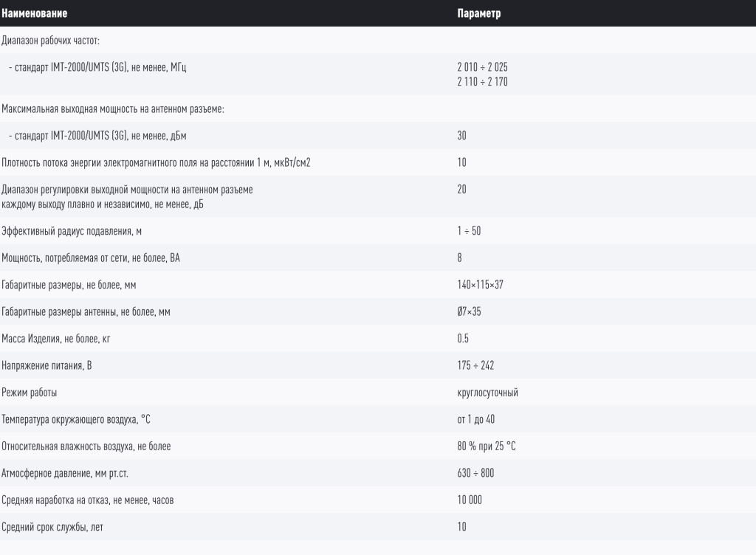The height and width of the screenshot is (555, 756).
Task: Click the antenna size value "Ø7×35"
Action: (x=470, y=312)
